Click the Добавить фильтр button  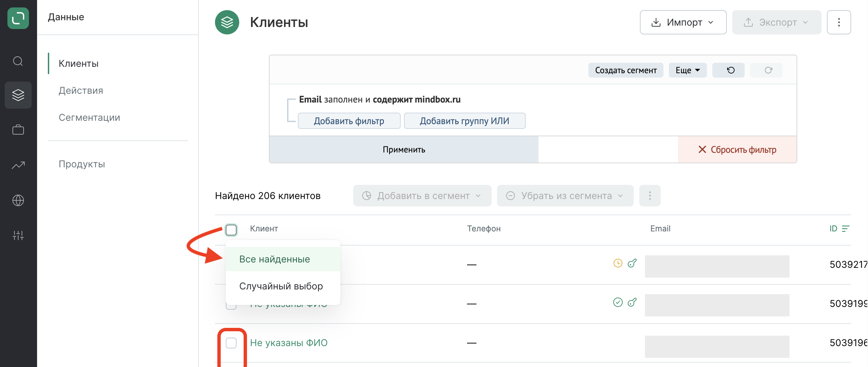click(x=349, y=121)
